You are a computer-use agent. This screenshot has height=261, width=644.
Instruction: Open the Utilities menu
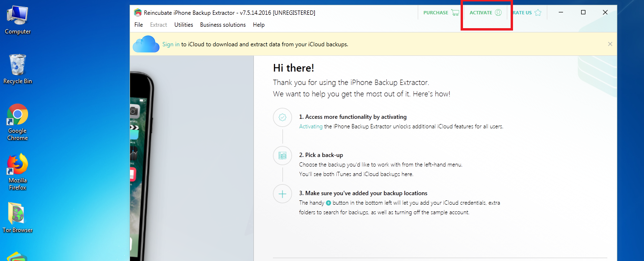pos(184,25)
